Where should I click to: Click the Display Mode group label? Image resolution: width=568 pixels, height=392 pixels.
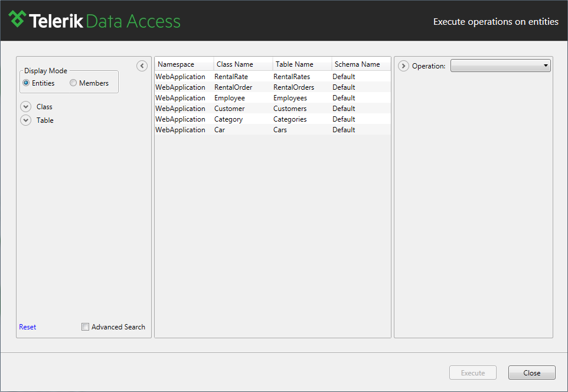pos(45,71)
